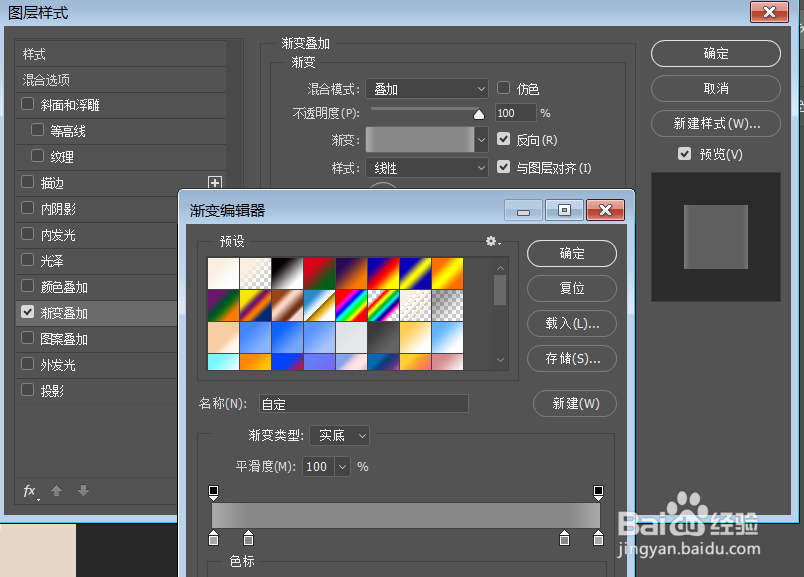Click the right opacity stop above gradient bar
The height and width of the screenshot is (577, 804).
(598, 492)
